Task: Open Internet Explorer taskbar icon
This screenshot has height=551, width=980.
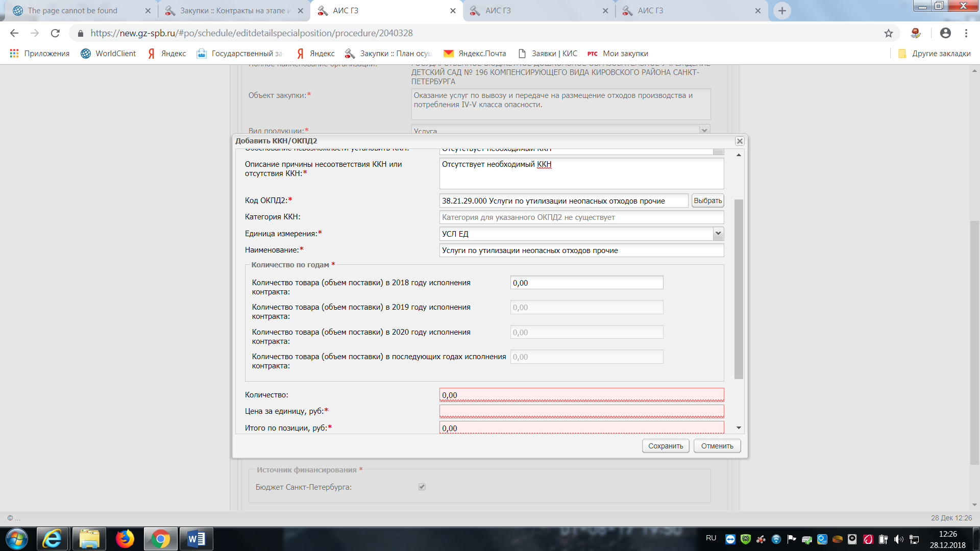Action: tap(52, 539)
